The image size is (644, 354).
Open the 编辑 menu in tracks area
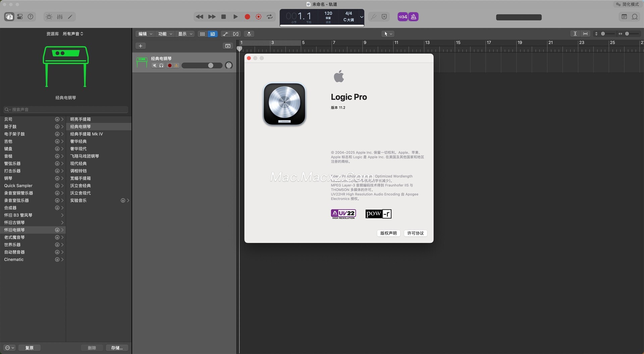coord(145,34)
